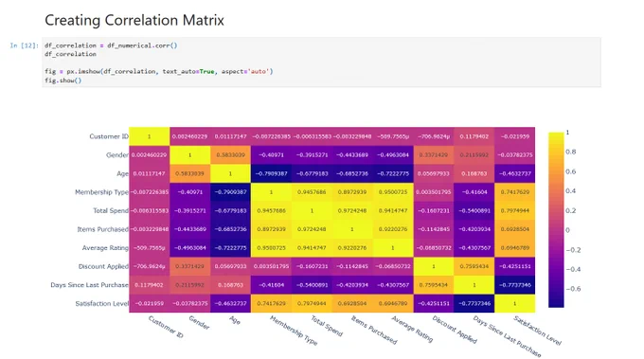Click 0.9220276 cell in Items Purchased row
Viewport: 644px width, 359px height.
coord(393,229)
